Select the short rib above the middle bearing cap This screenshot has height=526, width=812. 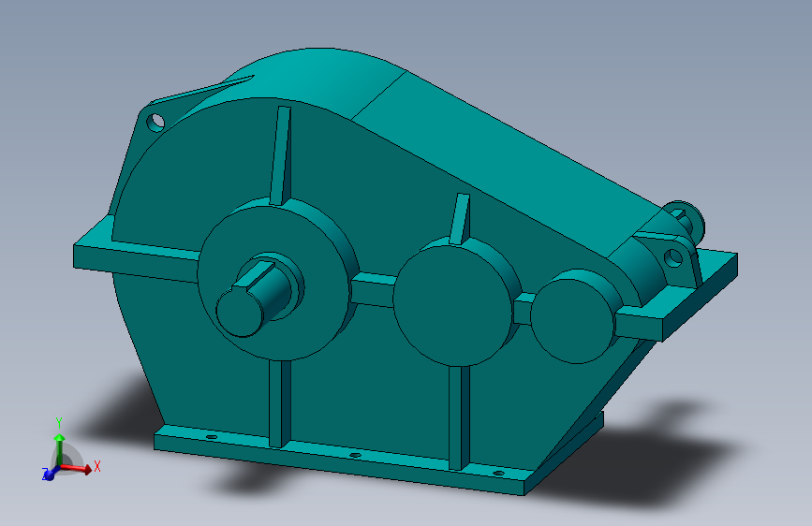point(459,218)
